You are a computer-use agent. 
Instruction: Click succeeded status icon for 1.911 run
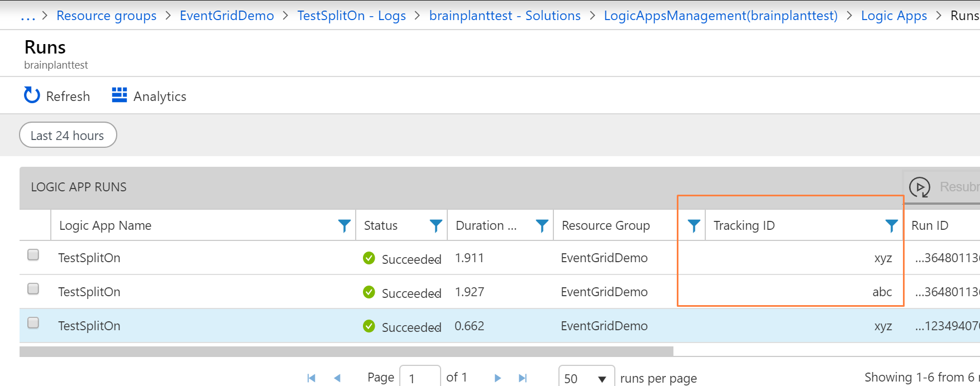click(x=369, y=258)
